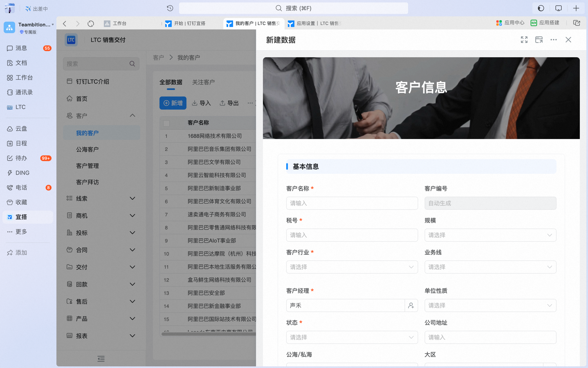Open the 规模 dropdown
Screen dimensions: 588x368
tap(490, 235)
